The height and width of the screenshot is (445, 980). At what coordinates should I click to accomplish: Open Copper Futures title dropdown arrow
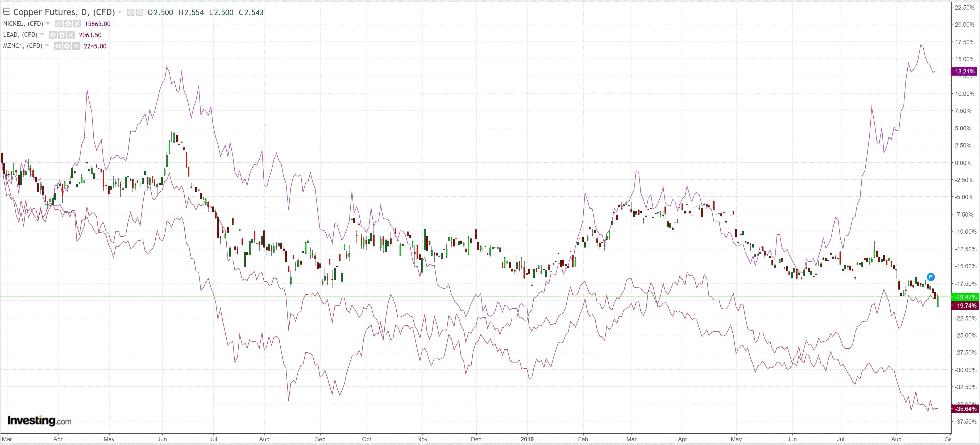[x=119, y=12]
